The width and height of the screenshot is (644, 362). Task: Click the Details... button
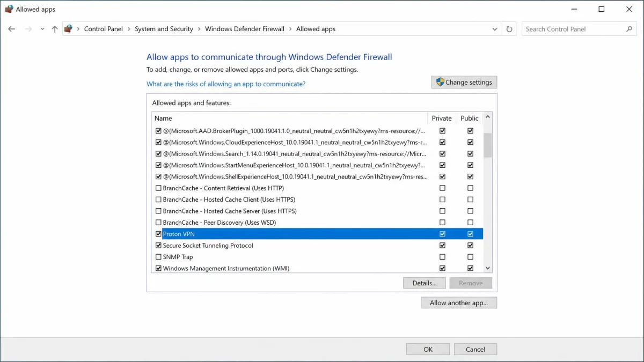pyautogui.click(x=425, y=283)
